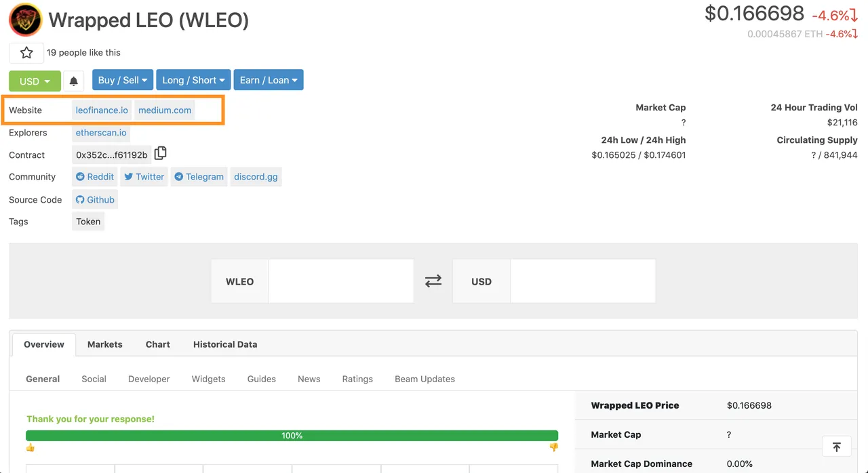Image resolution: width=868 pixels, height=473 pixels.
Task: Select the Guides sub-tab
Action: 262,379
